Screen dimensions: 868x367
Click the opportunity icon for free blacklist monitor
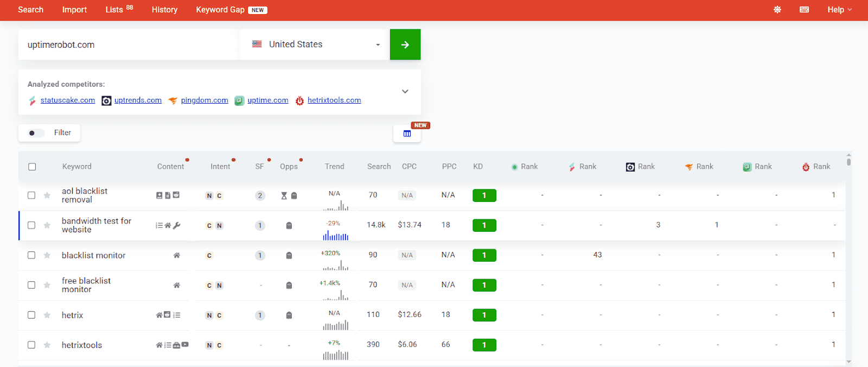click(289, 286)
